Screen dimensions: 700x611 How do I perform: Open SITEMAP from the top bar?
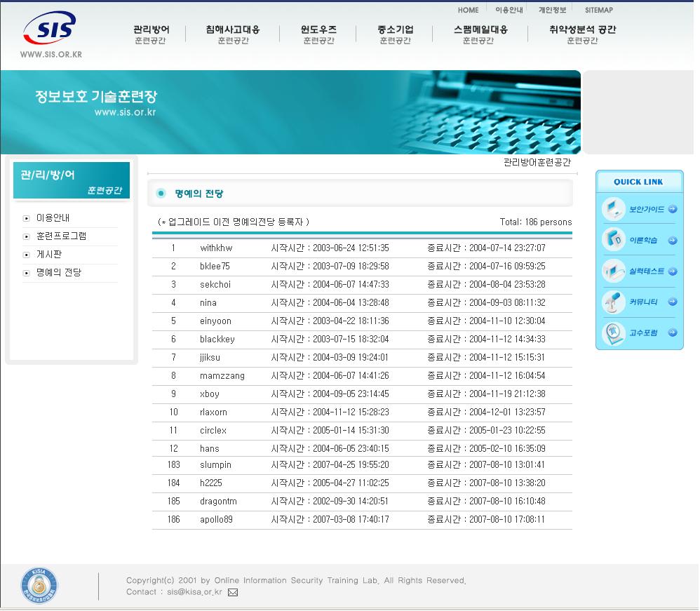pos(598,10)
